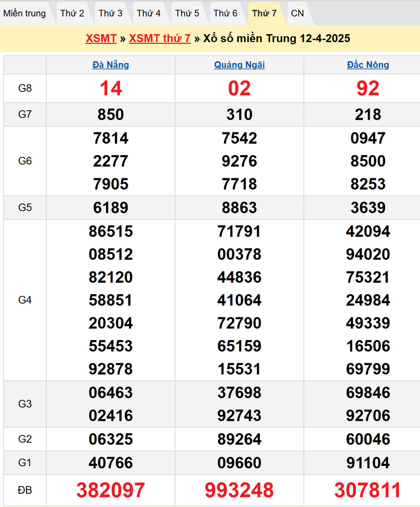Click the ĐB row label cell
Screen dimensions: 420x507
(25, 490)
